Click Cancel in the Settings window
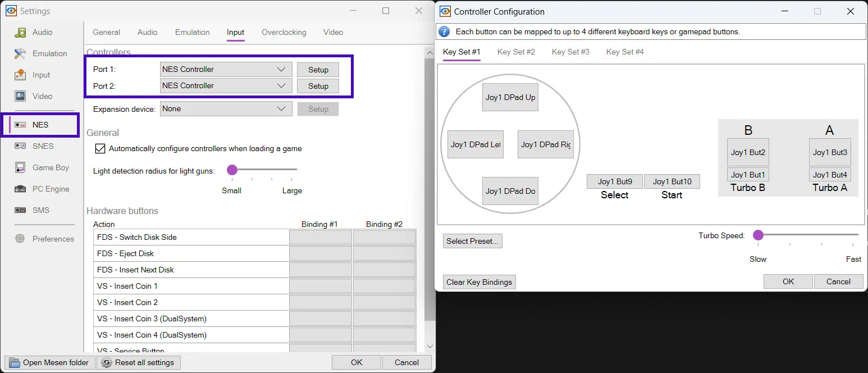This screenshot has height=373, width=868. pyautogui.click(x=406, y=362)
